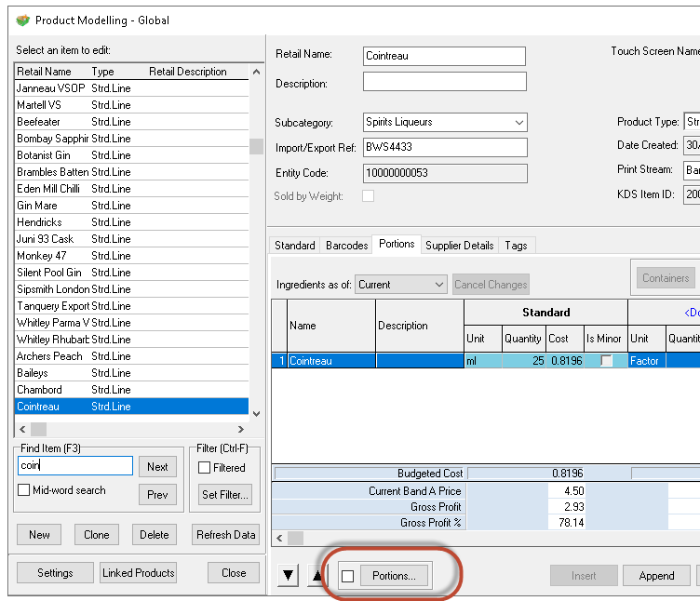Click ingredients grid scroll left arrow
Image resolution: width=700 pixels, height=601 pixels.
point(279,538)
